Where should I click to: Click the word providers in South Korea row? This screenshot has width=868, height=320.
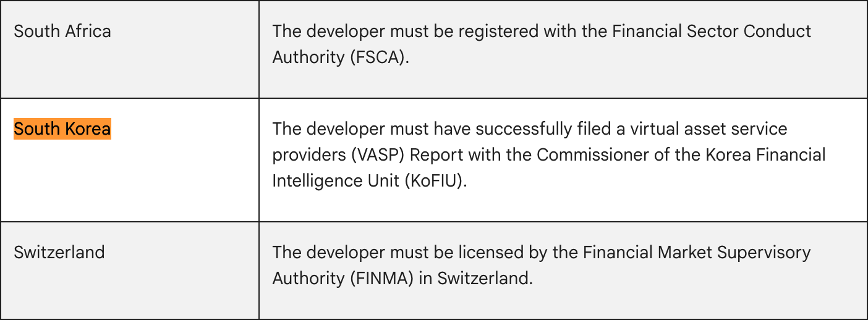pyautogui.click(x=309, y=155)
